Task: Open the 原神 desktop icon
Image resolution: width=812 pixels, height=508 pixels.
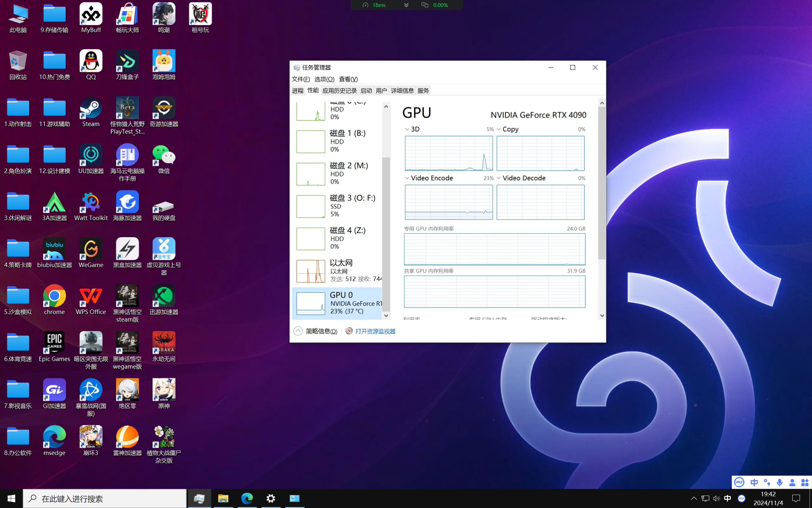Action: tap(164, 394)
